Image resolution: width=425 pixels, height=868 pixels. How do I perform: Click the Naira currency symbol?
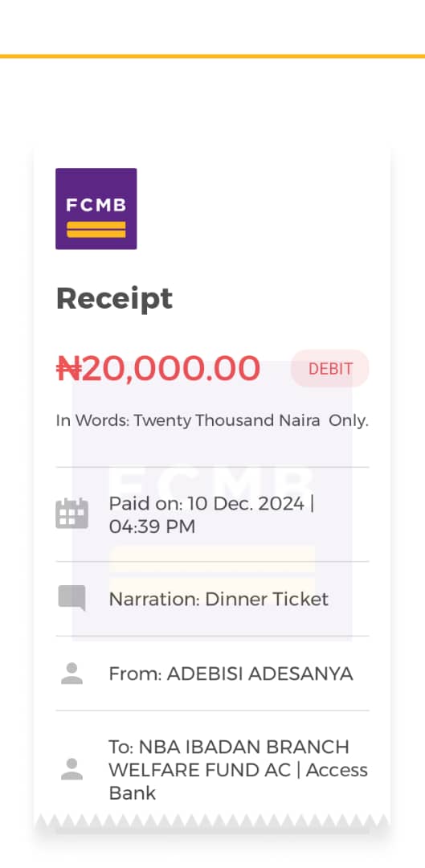pyautogui.click(x=68, y=369)
